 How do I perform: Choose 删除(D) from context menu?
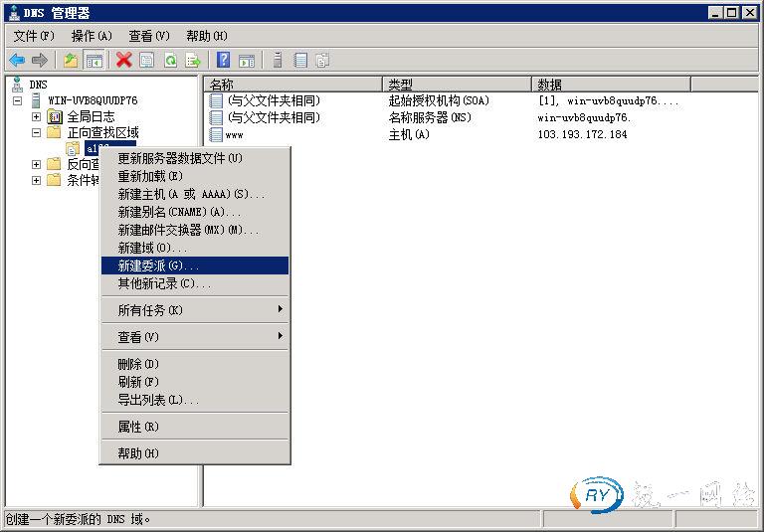click(x=195, y=364)
